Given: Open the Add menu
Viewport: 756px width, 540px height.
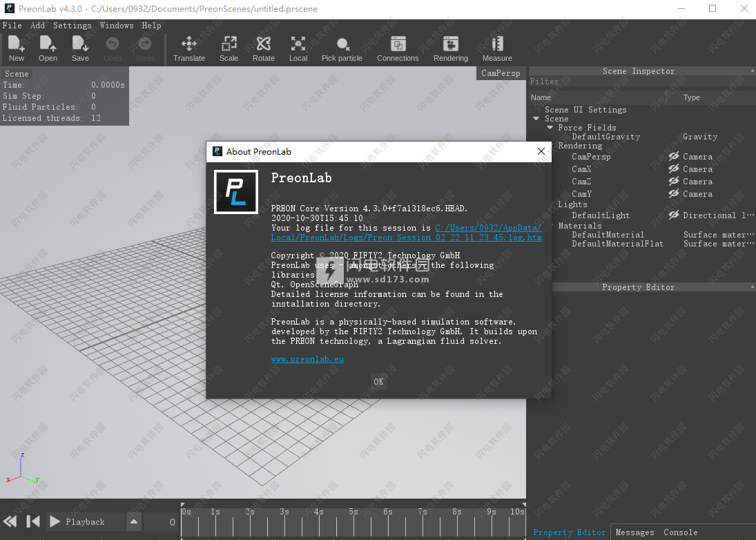Looking at the screenshot, I should [x=37, y=26].
